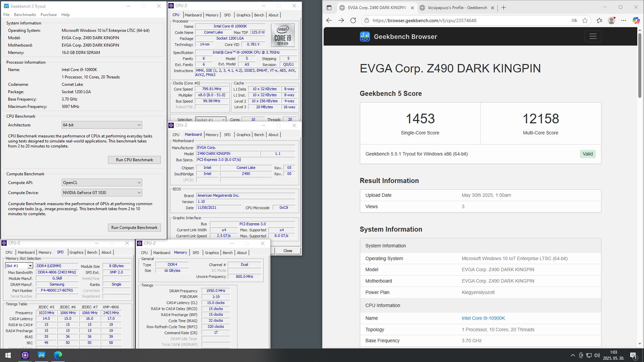The height and width of the screenshot is (362, 644).
Task: Open the Compute Device GT 1030 dropdown
Action: [x=102, y=193]
